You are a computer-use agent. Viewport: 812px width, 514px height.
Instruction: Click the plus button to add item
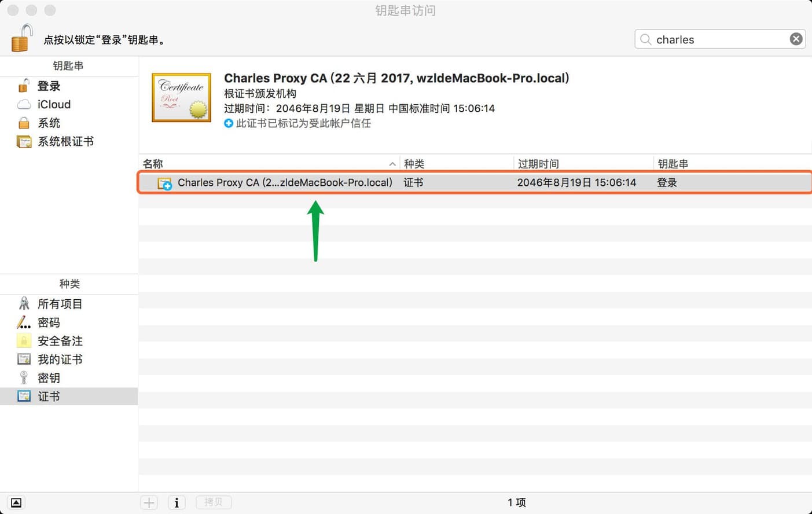[x=149, y=502]
